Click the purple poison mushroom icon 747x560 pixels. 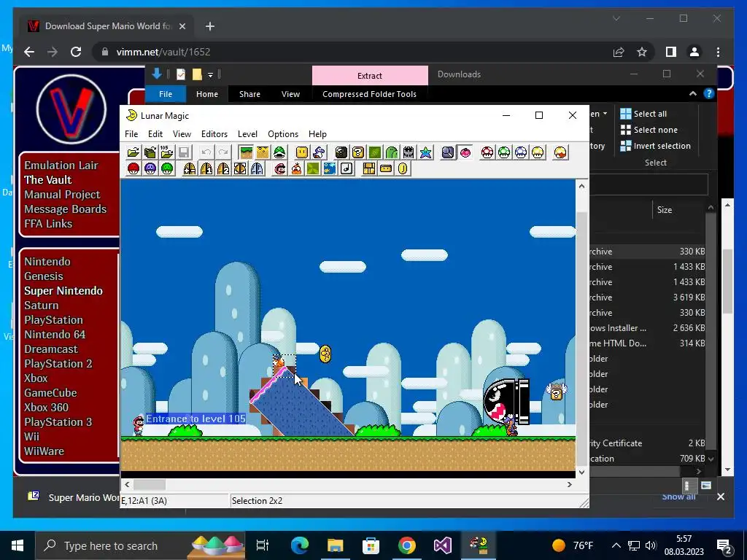[150, 168]
